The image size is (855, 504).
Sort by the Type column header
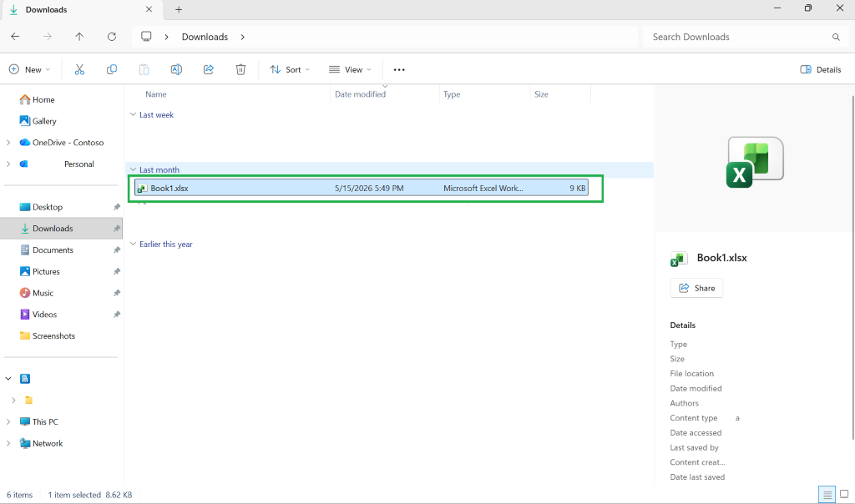point(452,94)
